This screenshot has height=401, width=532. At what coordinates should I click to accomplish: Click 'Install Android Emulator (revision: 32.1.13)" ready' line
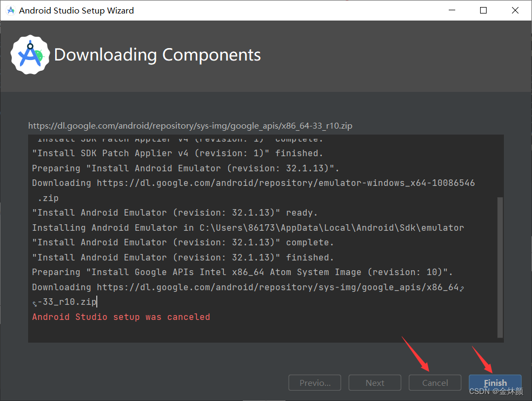(175, 213)
